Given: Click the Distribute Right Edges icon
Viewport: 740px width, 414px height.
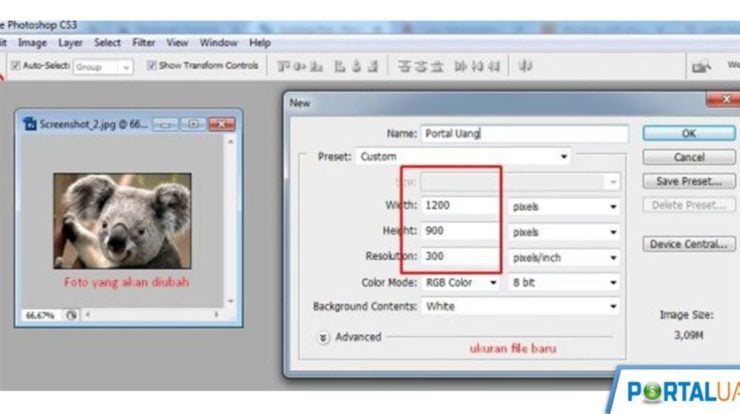Looking at the screenshot, I should pyautogui.click(x=494, y=67).
